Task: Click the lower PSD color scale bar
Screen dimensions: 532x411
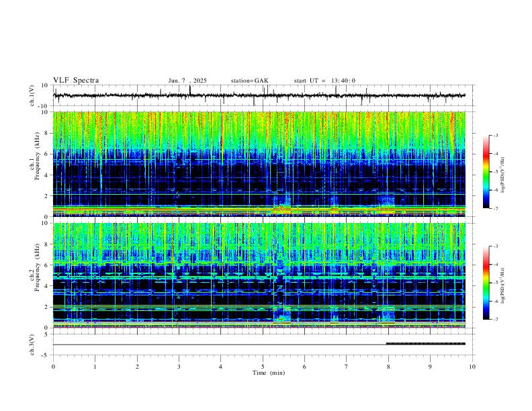Action: 486,283
